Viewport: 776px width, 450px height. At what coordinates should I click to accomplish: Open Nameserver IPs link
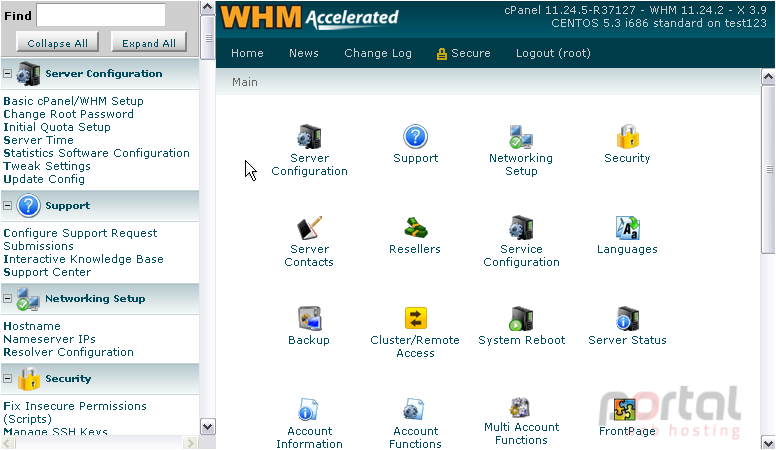(x=49, y=339)
